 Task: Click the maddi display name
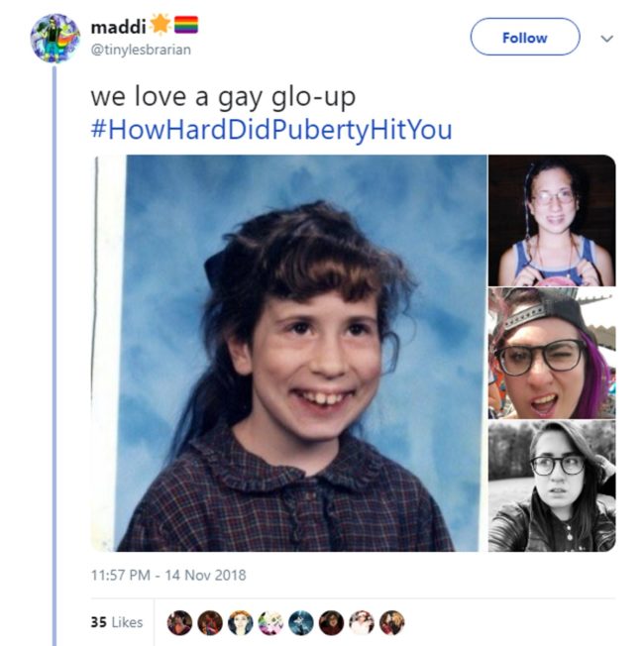[x=118, y=27]
